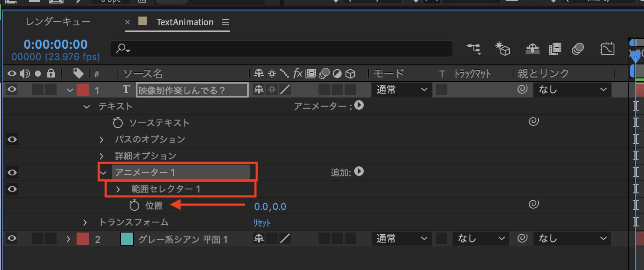Switch to レンダーキュー tab

point(58,22)
